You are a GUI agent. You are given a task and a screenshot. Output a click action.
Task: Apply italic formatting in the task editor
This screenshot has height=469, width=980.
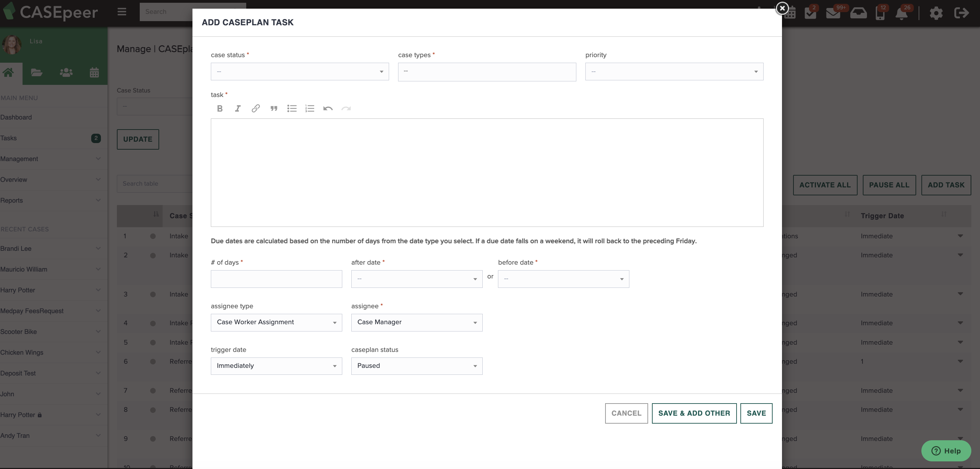tap(238, 109)
